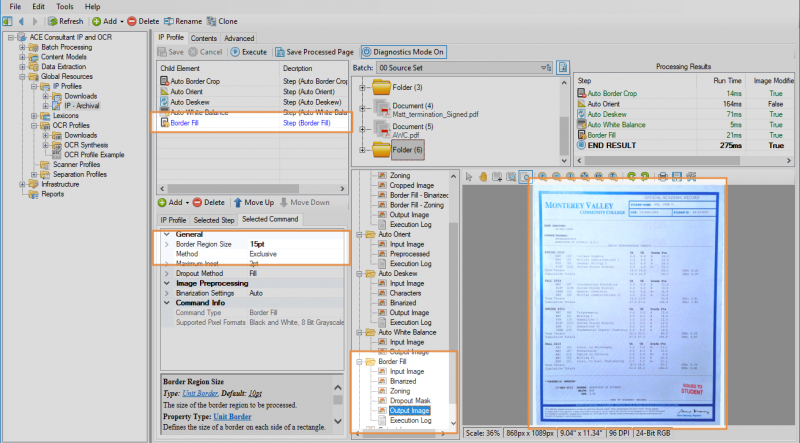Select IP - Archival profile in tree
The height and width of the screenshot is (443, 800).
click(82, 106)
